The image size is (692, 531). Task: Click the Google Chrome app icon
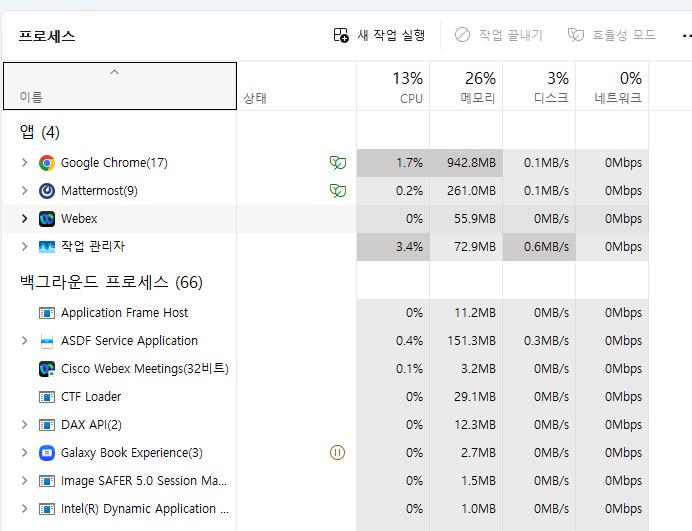(x=47, y=163)
